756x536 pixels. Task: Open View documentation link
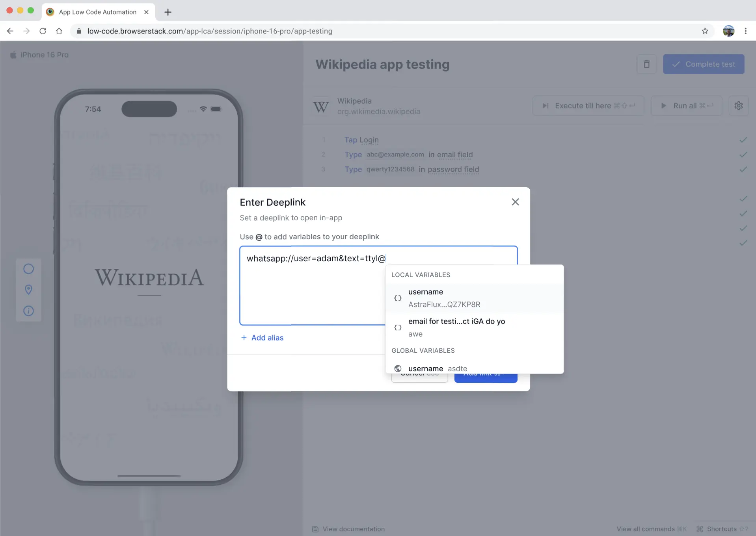pos(348,529)
